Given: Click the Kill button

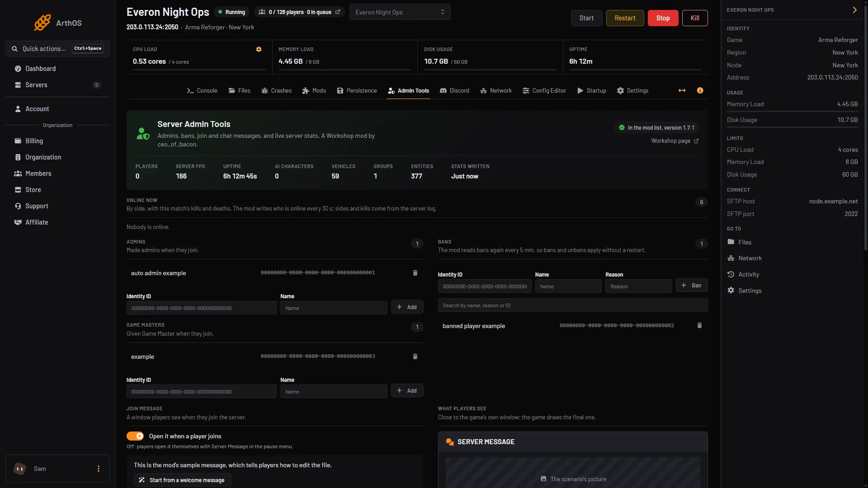Looking at the screenshot, I should point(695,18).
